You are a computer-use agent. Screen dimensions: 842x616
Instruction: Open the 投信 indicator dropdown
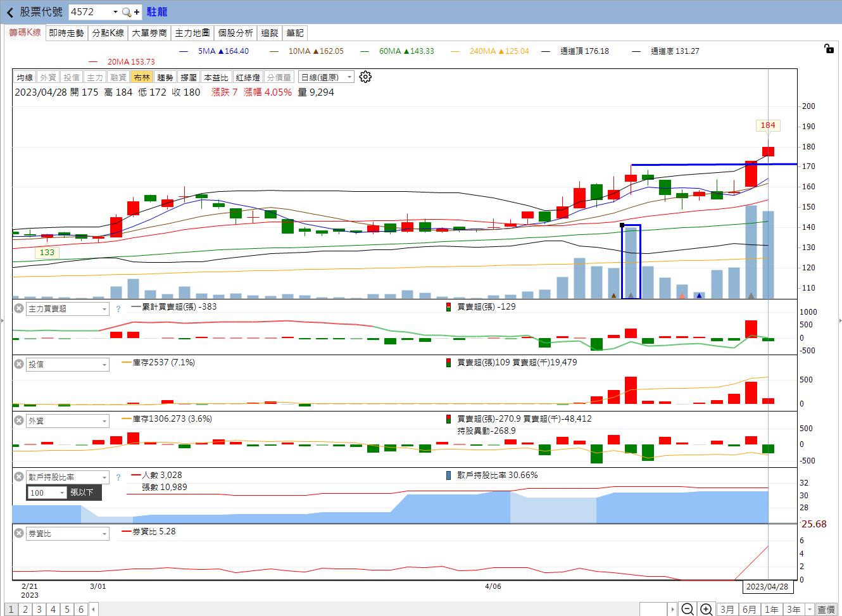pos(68,365)
